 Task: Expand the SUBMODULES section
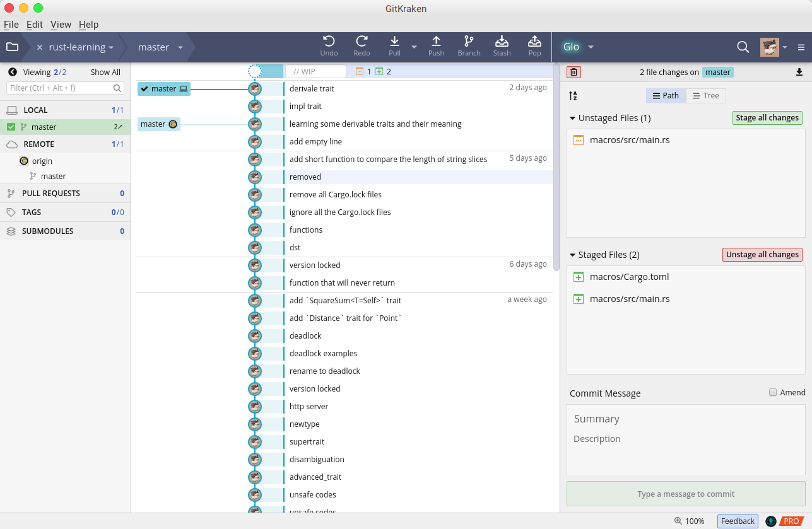[x=65, y=231]
